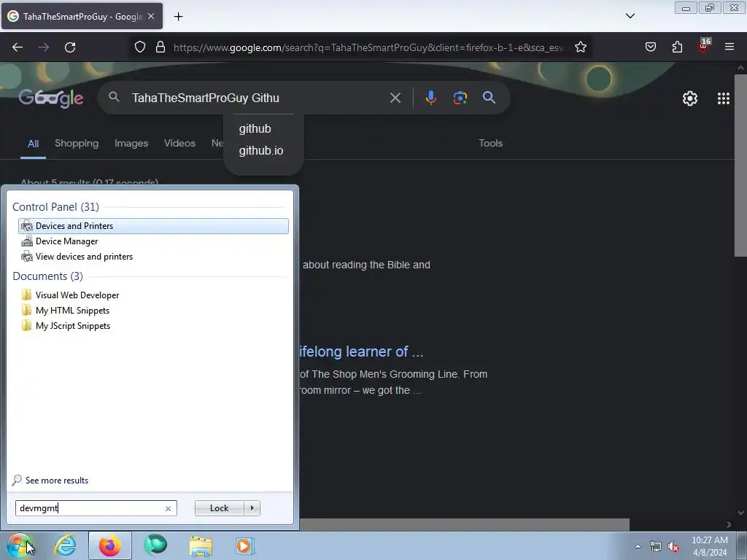Lock the computer with the Lock button
Viewport: 747px width, 560px height.
click(219, 508)
